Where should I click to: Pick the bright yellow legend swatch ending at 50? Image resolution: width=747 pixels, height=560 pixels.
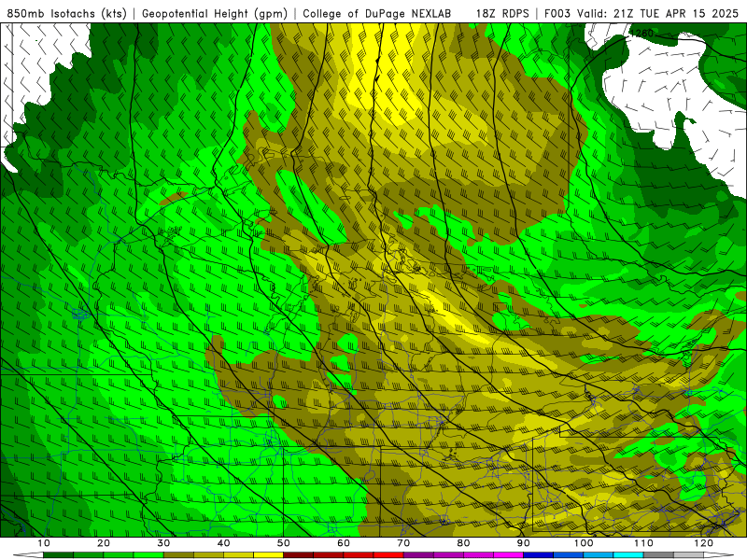coord(268,555)
